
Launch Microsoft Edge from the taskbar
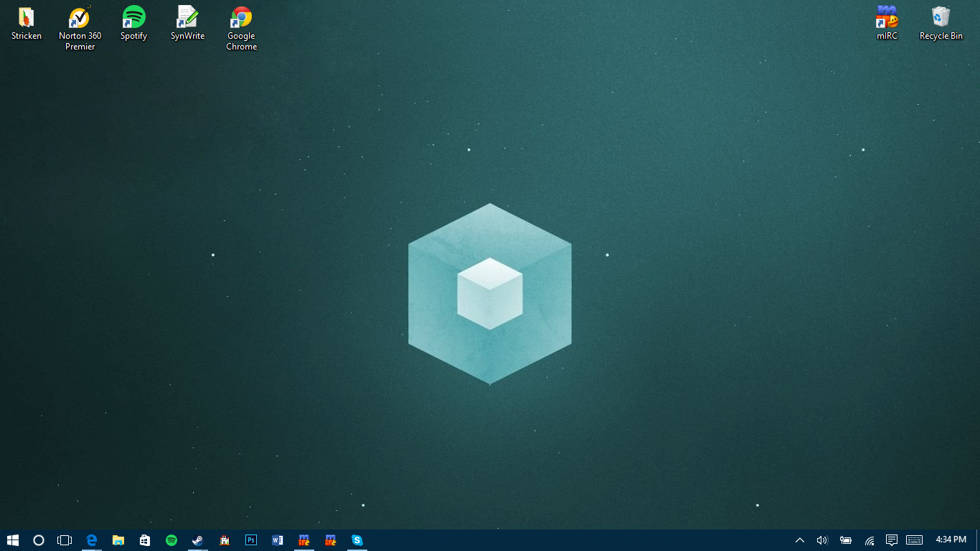[92, 540]
